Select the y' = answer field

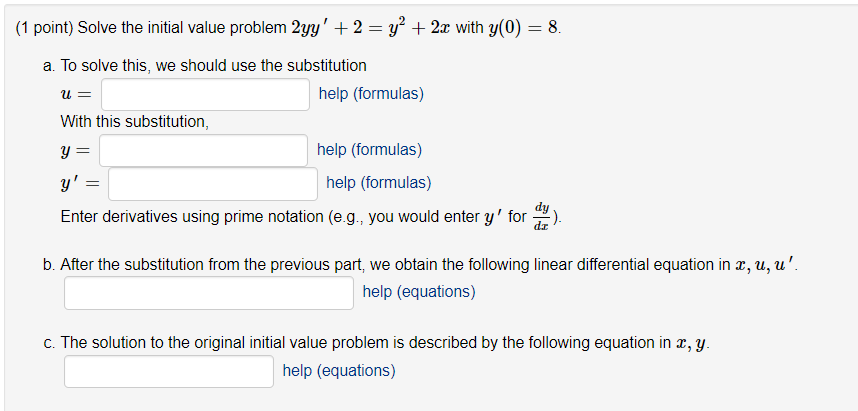click(213, 184)
